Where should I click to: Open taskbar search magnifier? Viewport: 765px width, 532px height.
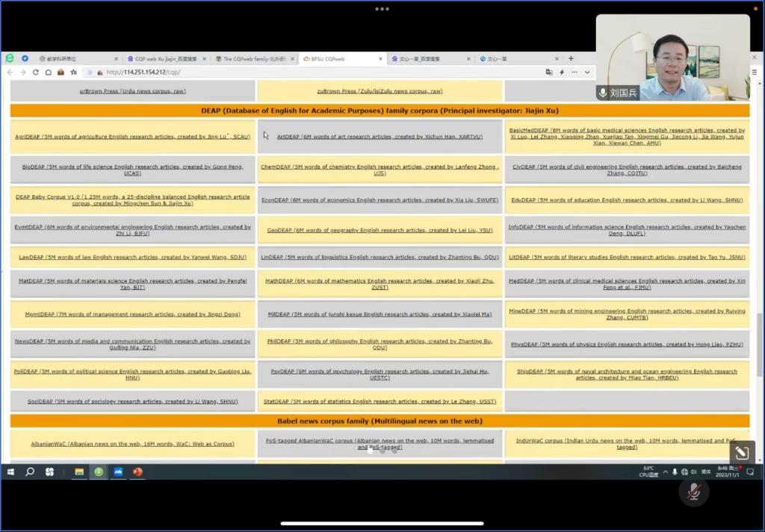(30, 472)
